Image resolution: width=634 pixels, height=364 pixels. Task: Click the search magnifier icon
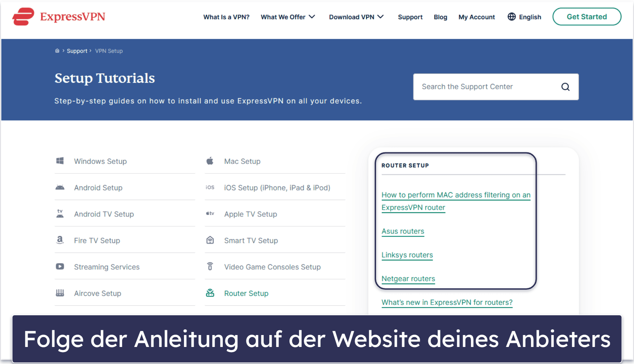pos(565,87)
